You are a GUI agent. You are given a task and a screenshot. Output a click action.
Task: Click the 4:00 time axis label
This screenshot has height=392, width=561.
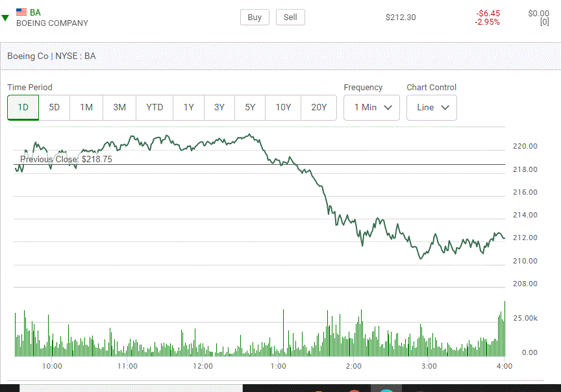505,366
